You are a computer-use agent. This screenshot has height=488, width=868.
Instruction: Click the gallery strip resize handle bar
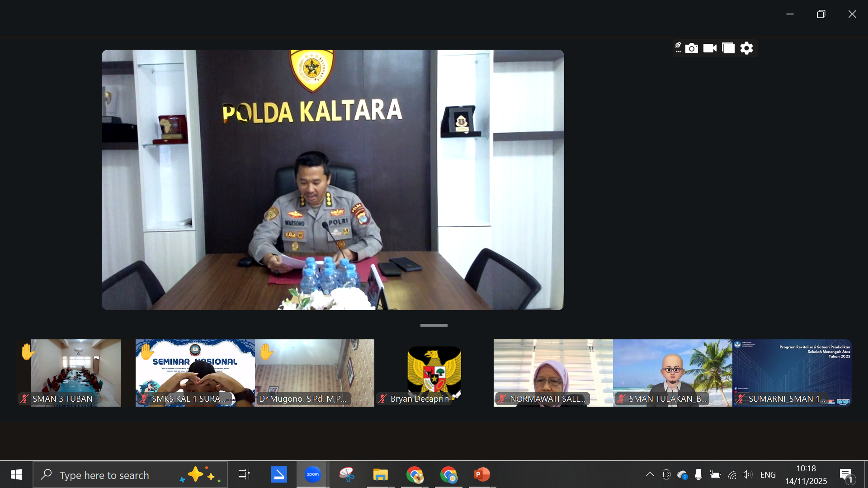[x=434, y=325]
